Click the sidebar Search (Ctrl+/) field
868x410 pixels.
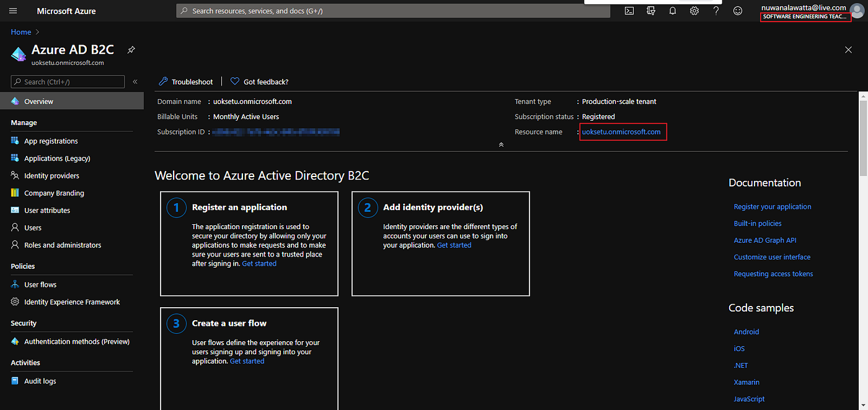click(x=68, y=82)
